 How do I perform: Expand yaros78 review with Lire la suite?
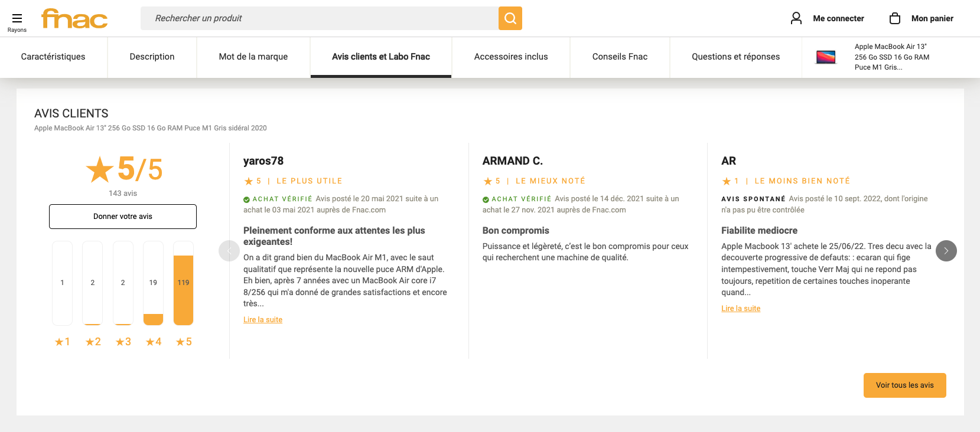click(x=263, y=320)
